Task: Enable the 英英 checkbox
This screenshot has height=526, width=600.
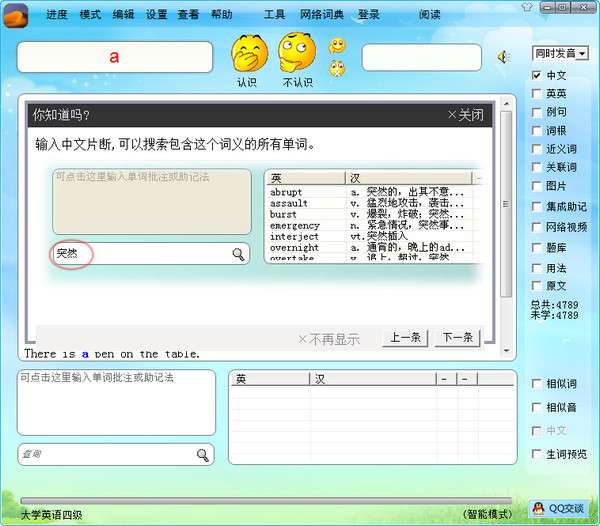Action: click(536, 94)
